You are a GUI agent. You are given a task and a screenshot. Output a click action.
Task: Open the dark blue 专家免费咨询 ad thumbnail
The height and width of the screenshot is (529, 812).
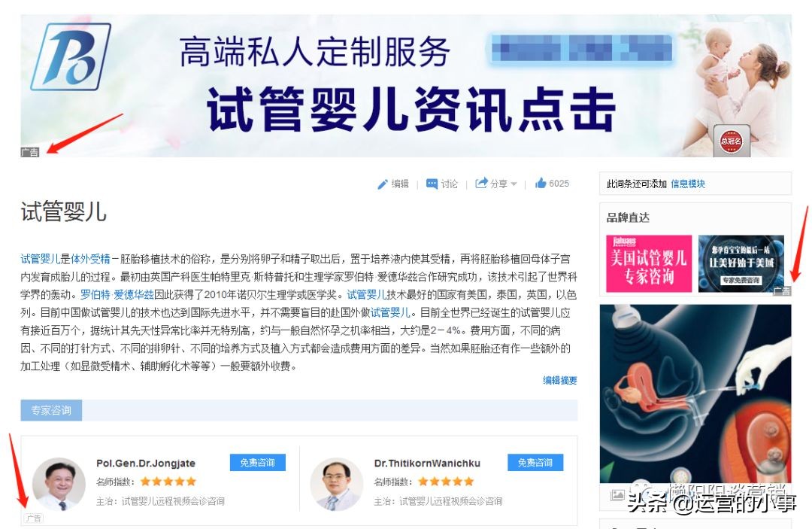click(x=741, y=263)
